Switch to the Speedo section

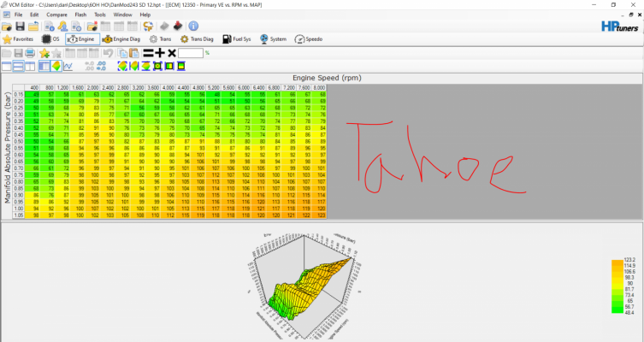point(309,39)
